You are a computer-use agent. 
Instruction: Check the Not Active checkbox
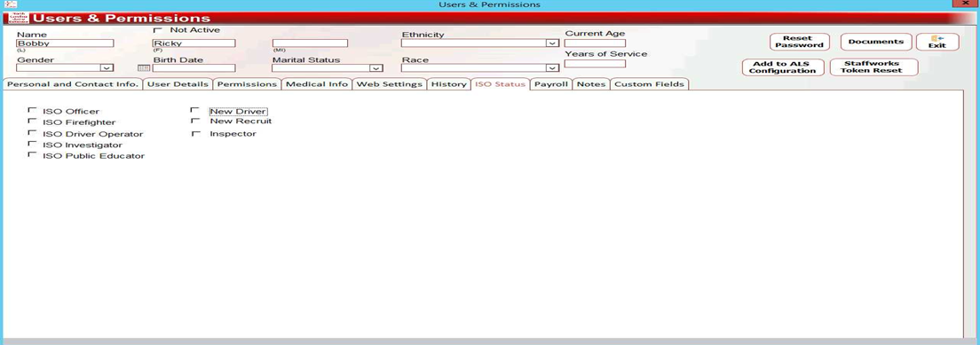(157, 30)
